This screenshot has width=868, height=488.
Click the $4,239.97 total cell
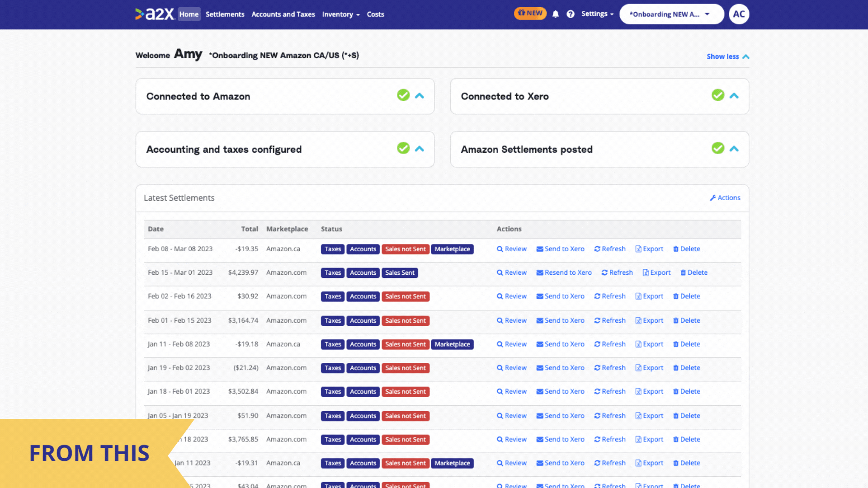243,272
